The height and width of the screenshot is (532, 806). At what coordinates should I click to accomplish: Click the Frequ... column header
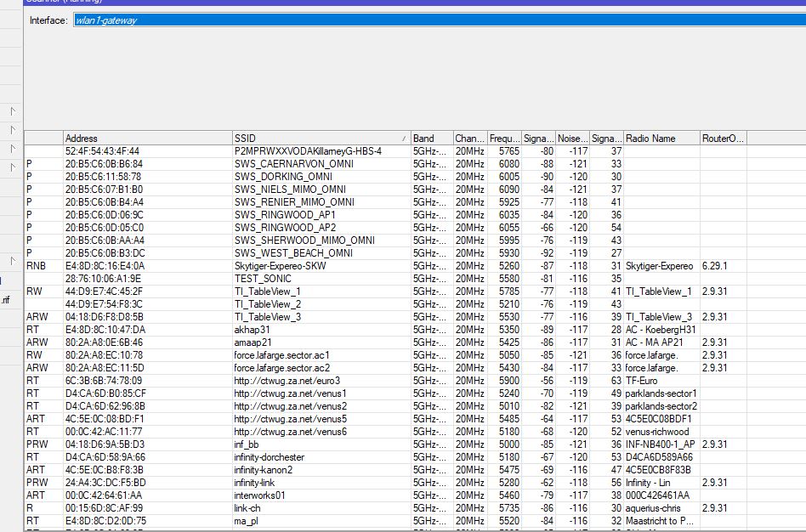[x=503, y=138]
